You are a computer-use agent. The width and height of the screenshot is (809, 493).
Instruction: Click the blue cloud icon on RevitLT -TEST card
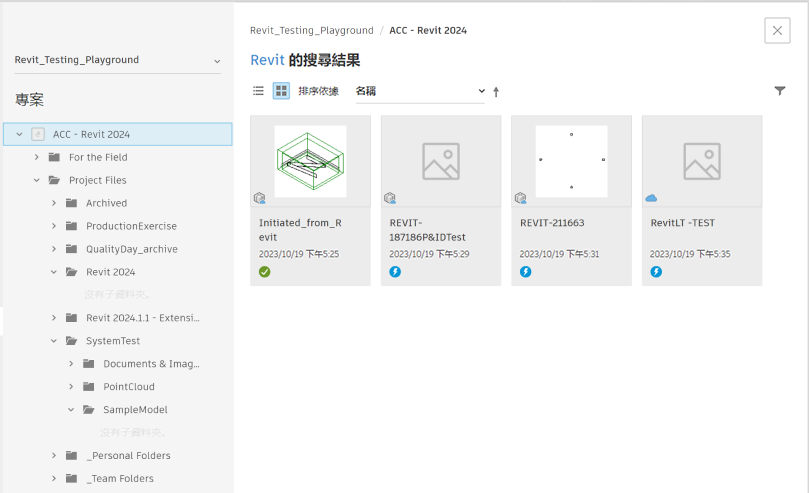pyautogui.click(x=651, y=198)
